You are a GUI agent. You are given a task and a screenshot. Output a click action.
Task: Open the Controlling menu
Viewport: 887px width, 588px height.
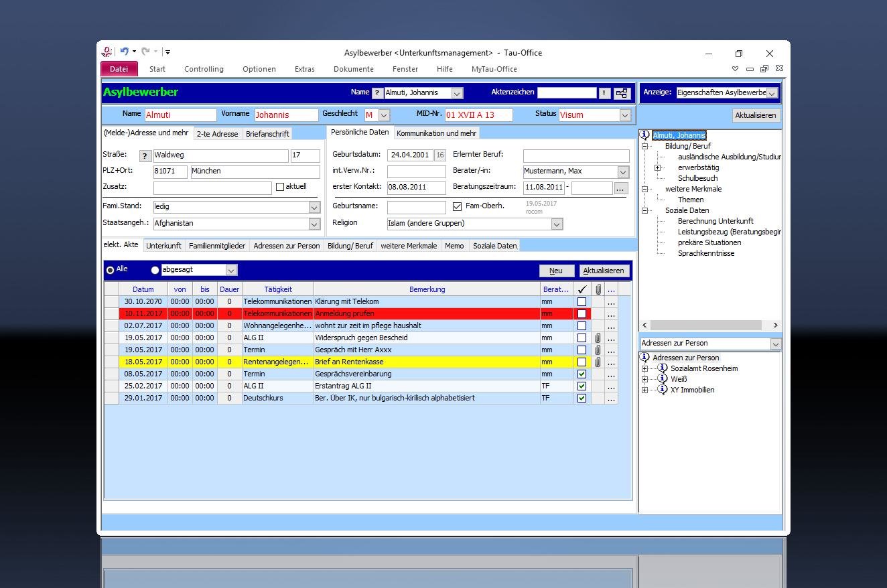204,69
